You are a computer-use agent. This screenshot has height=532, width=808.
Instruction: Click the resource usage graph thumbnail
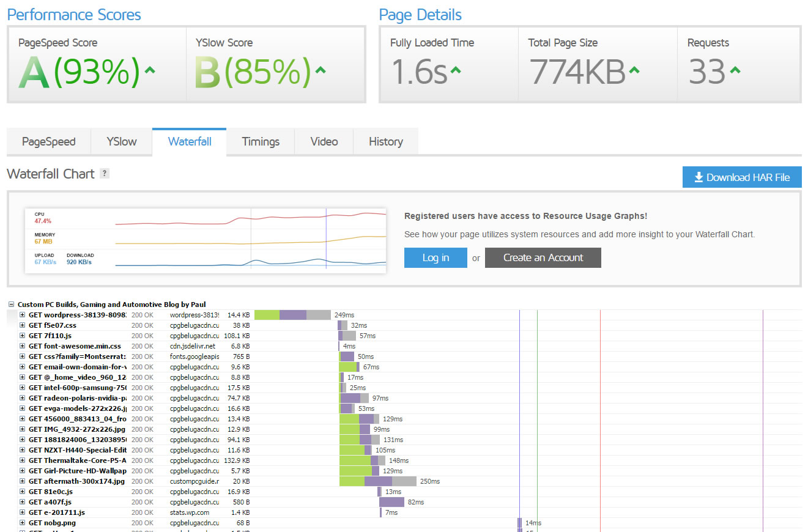pyautogui.click(x=206, y=240)
